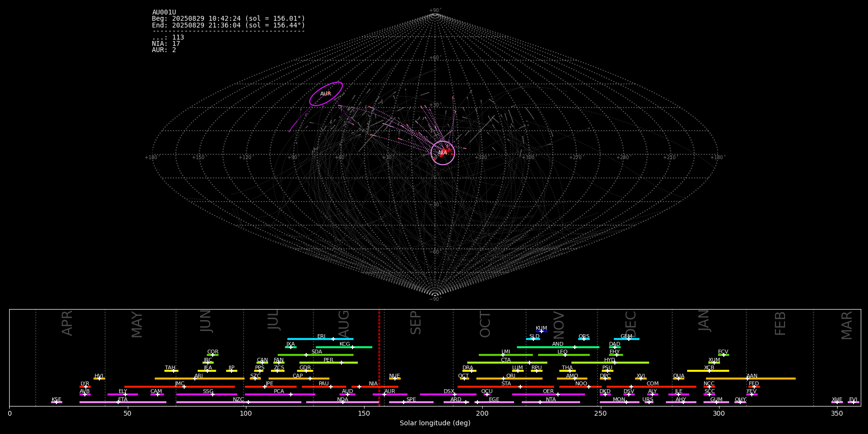Click the AAN shower label in timeline
This screenshot has width=868, height=434.
pyautogui.click(x=752, y=376)
